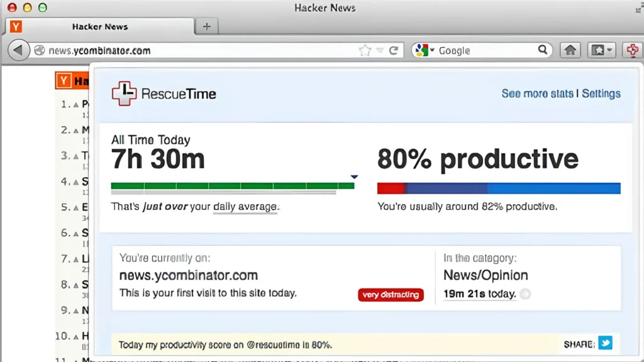Screen dimensions: 644x362
Task: Upvote Hacker News story number 9
Action: click(x=76, y=311)
